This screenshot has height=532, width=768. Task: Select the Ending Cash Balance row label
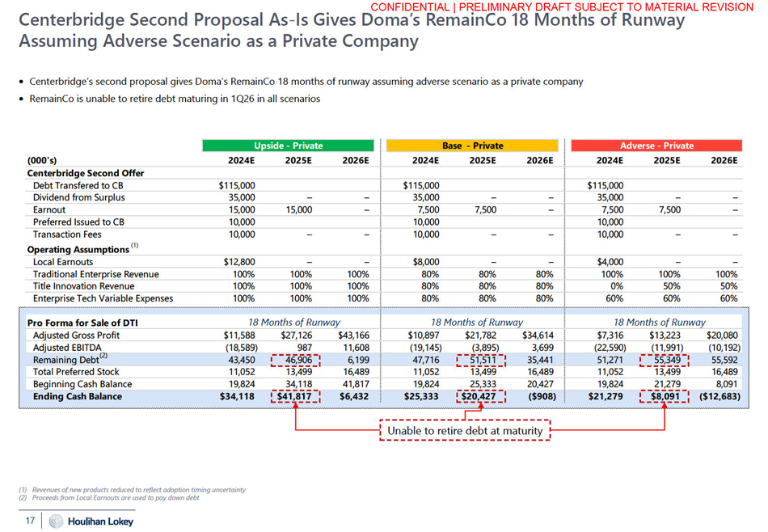click(78, 397)
